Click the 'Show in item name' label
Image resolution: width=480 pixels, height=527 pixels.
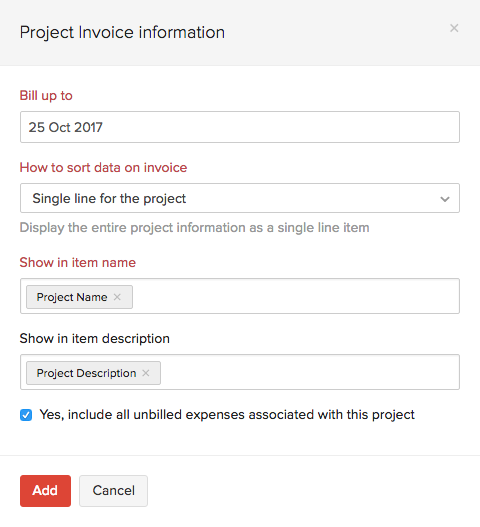78,262
